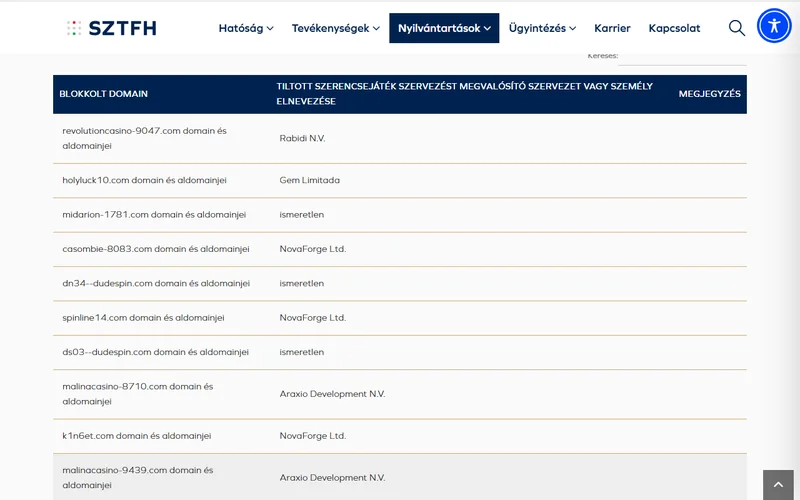Sort by the Megjegyzés column header

tap(709, 94)
